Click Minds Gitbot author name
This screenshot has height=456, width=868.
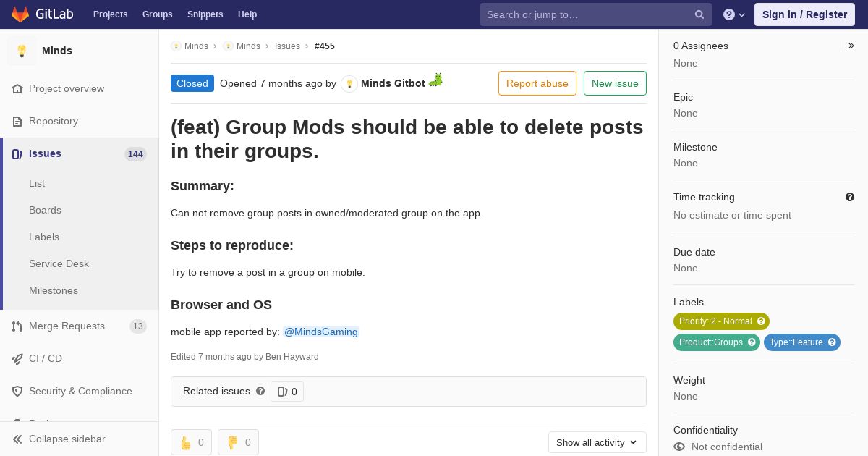pos(393,84)
